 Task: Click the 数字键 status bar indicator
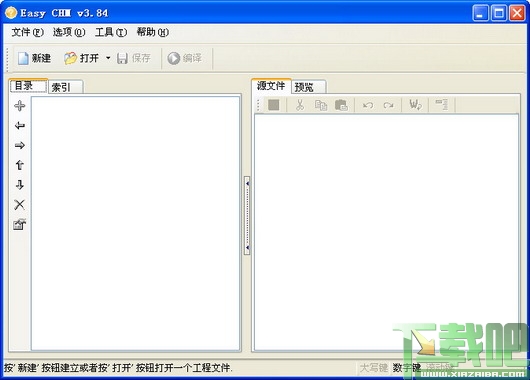pyautogui.click(x=407, y=368)
